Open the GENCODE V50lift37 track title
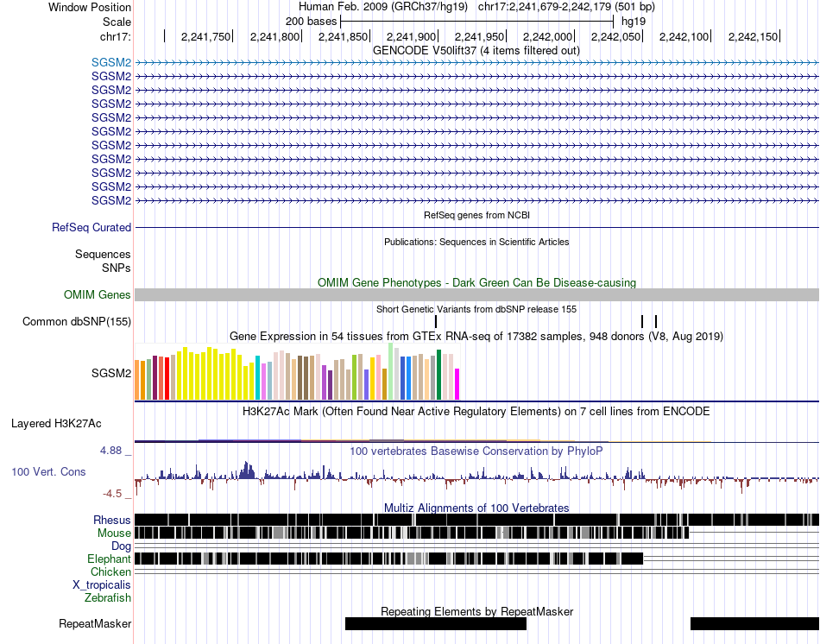This screenshot has width=820, height=644. (x=476, y=50)
